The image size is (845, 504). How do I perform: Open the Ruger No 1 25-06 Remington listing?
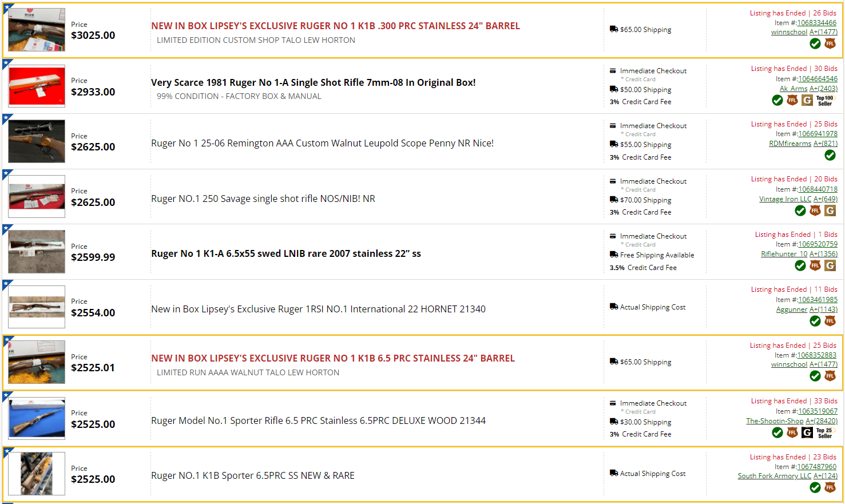click(x=322, y=143)
